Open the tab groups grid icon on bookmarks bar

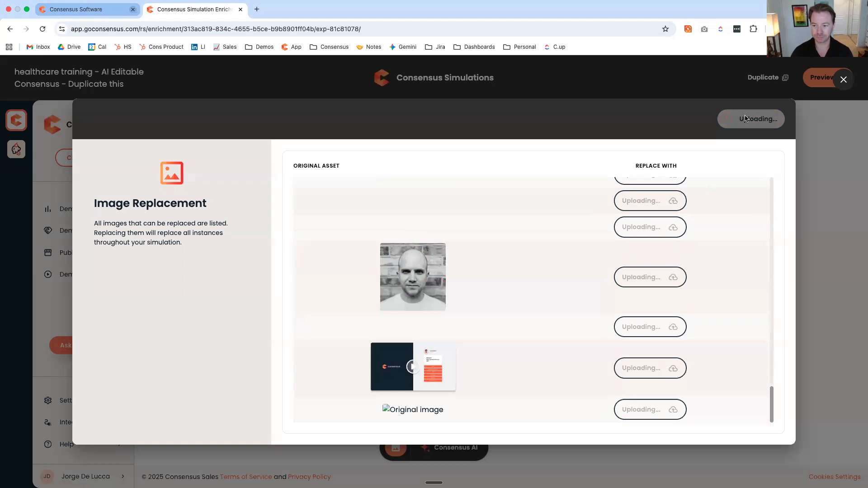(9, 47)
